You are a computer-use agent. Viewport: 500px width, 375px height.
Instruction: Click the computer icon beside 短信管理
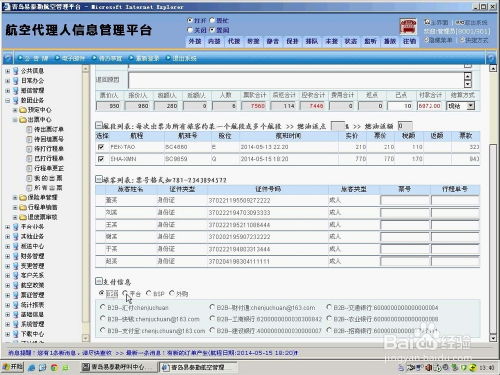point(16,91)
